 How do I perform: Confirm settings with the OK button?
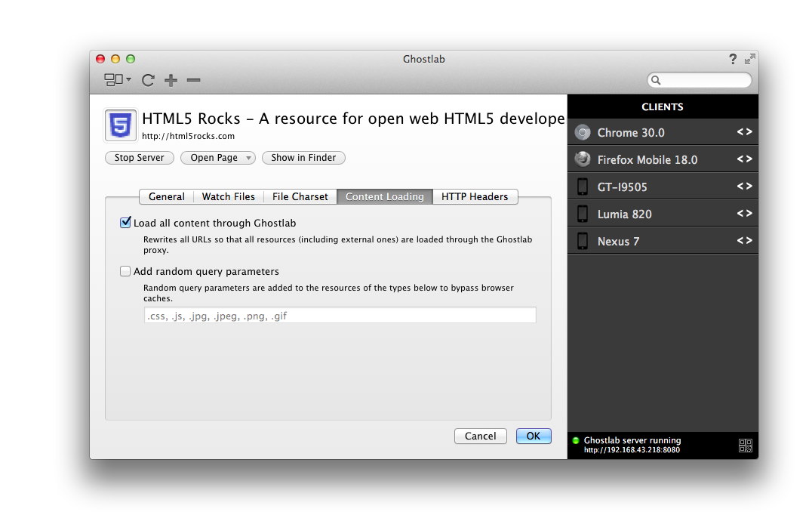pos(534,436)
